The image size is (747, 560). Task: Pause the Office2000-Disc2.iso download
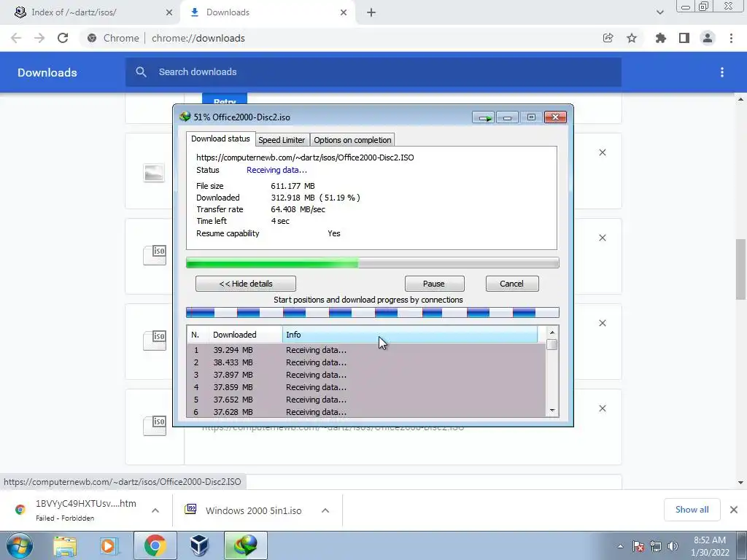[x=434, y=284]
